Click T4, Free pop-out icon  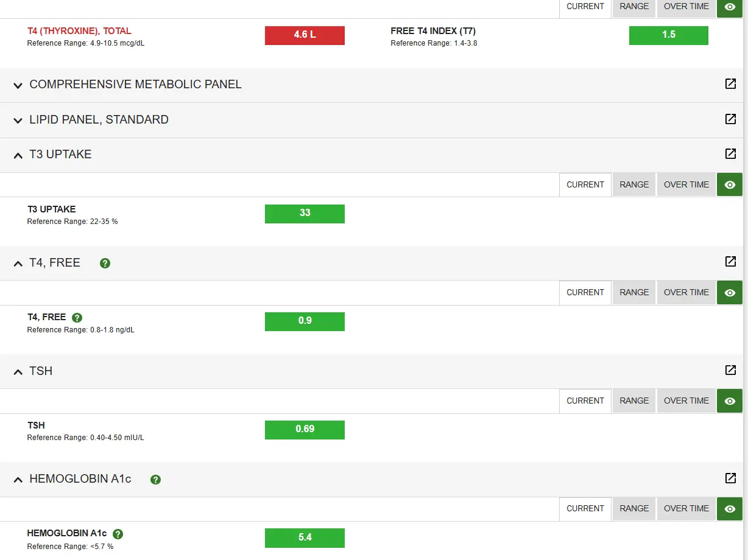[x=730, y=262]
